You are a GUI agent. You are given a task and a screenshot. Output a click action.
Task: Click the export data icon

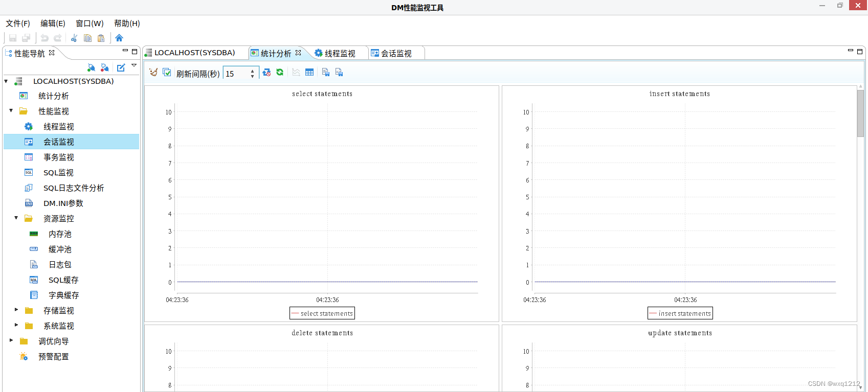pos(326,73)
